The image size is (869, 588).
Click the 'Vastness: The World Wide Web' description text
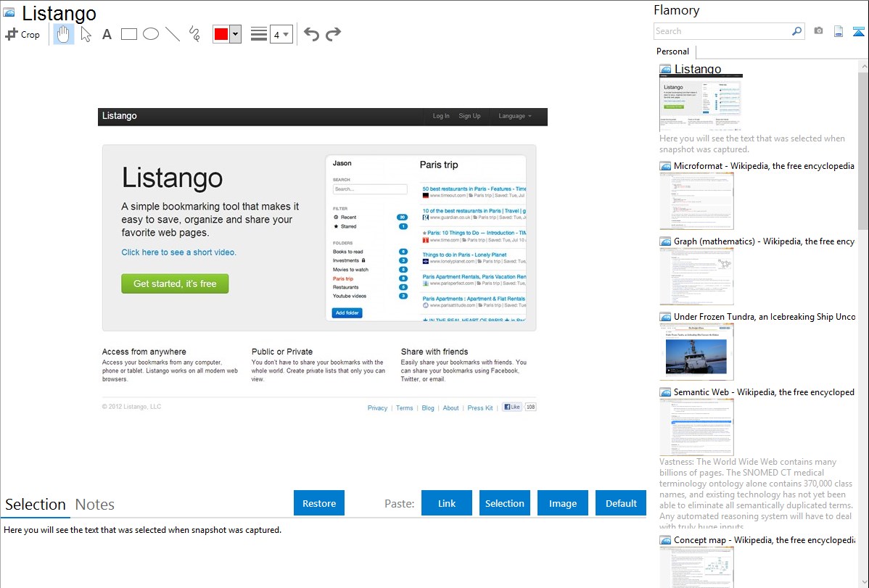756,494
